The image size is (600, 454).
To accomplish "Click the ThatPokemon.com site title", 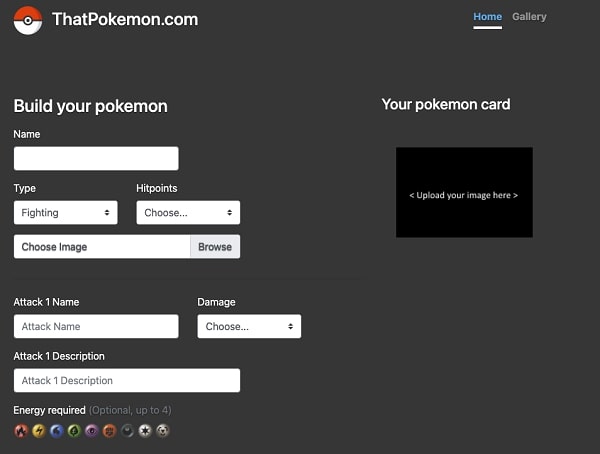I will (125, 20).
